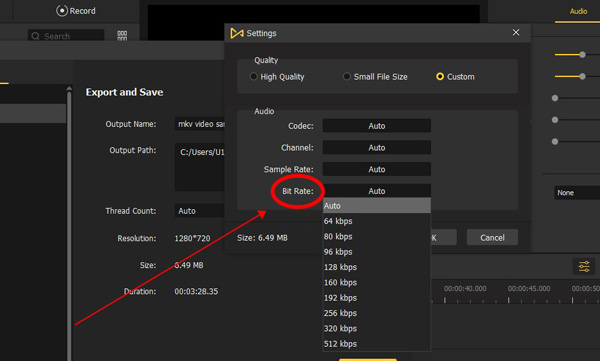The width and height of the screenshot is (600, 361).
Task: Open the Codec dropdown
Action: (377, 126)
